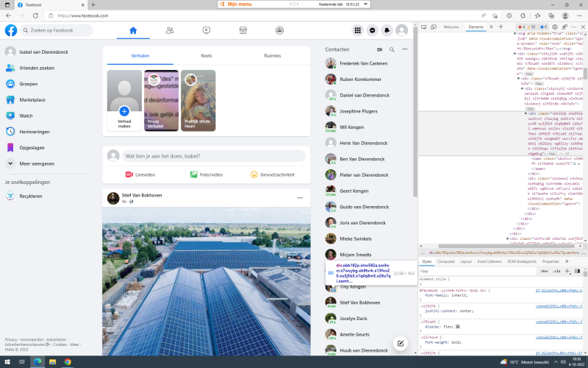Viewport: 588px width, 368px height.
Task: Open post options menu on Stief's post
Action: point(300,198)
